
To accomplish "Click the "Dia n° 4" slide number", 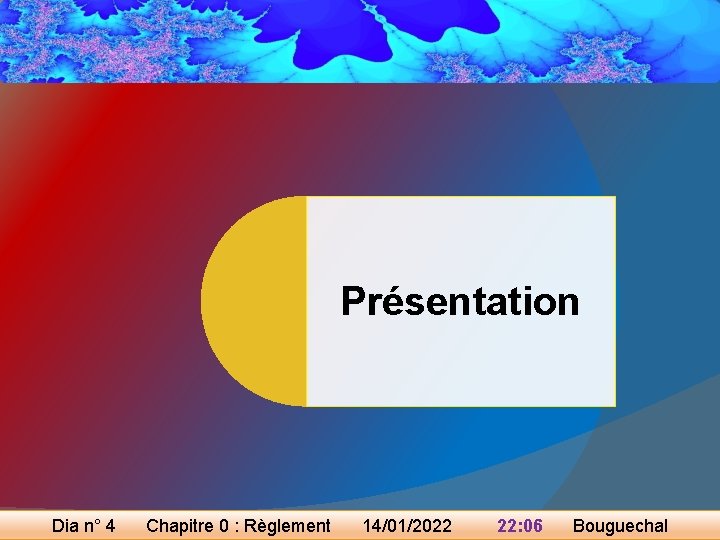I will tap(84, 526).
